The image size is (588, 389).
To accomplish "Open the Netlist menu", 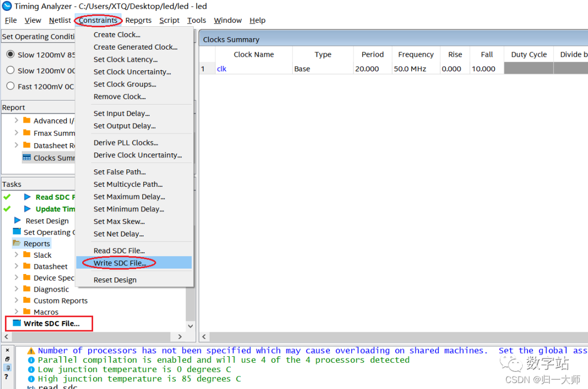I will coord(60,20).
